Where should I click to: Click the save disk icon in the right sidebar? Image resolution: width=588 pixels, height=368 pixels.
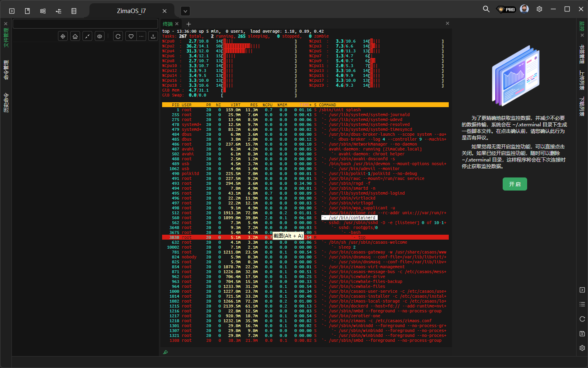pos(582,334)
